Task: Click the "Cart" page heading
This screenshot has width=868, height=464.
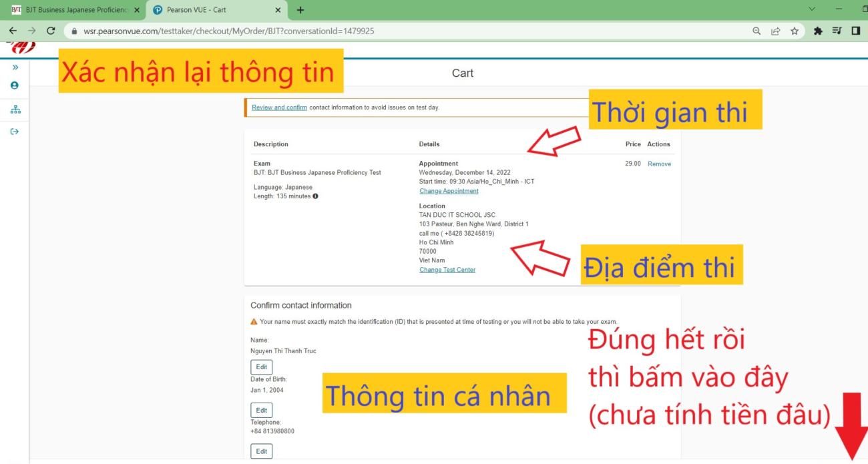Action: (463, 73)
